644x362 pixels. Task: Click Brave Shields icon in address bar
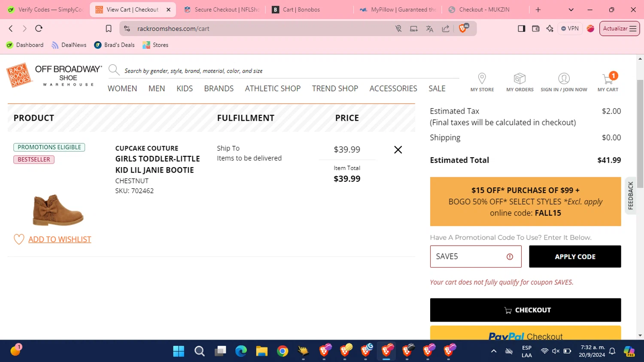(x=463, y=28)
